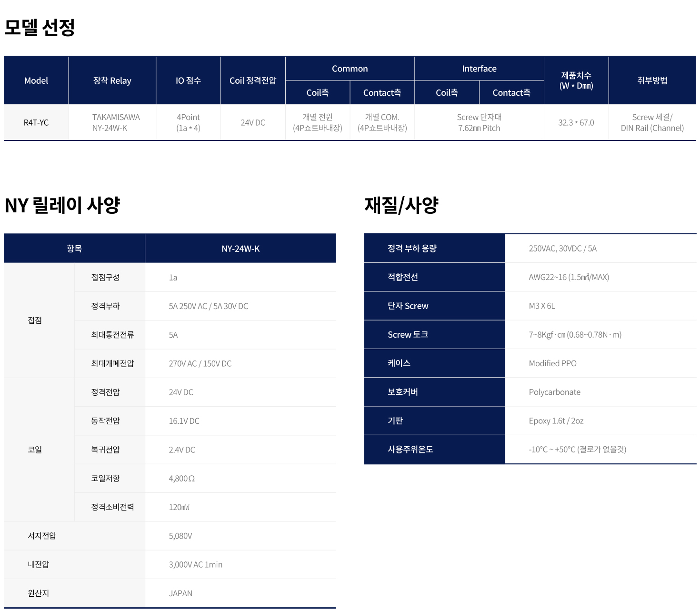Click the '32.3 * 67.0' dimension cell
The height and width of the screenshot is (611, 700).
coord(576,122)
